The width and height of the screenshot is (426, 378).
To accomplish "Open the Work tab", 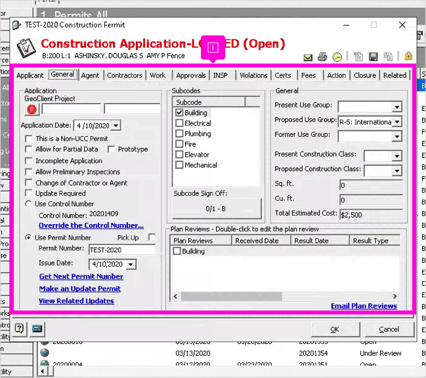I will [x=158, y=75].
